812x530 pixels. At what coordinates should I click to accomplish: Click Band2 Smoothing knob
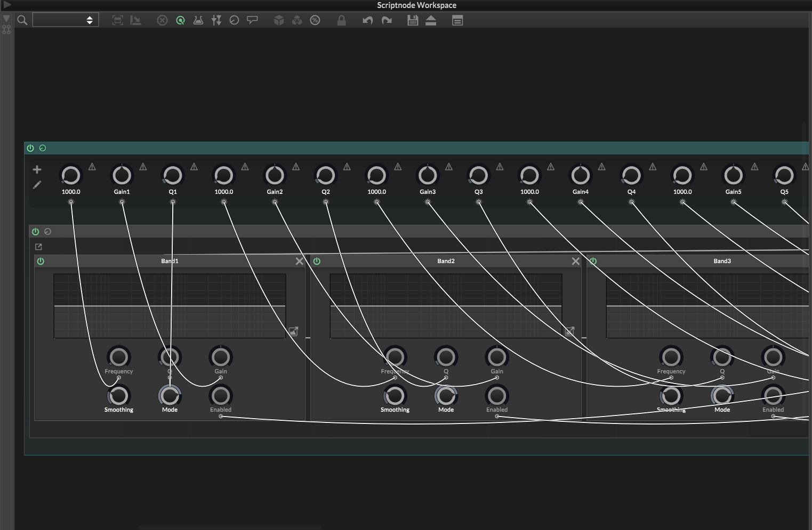tap(395, 396)
